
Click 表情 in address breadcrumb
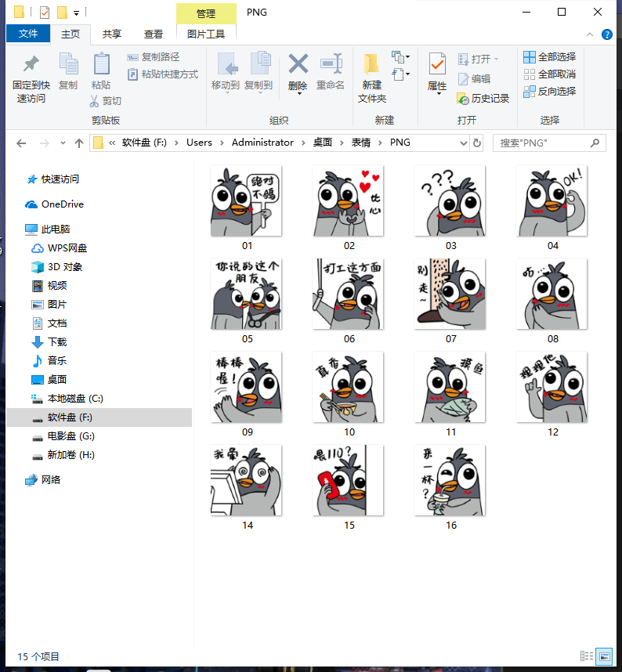[361, 143]
